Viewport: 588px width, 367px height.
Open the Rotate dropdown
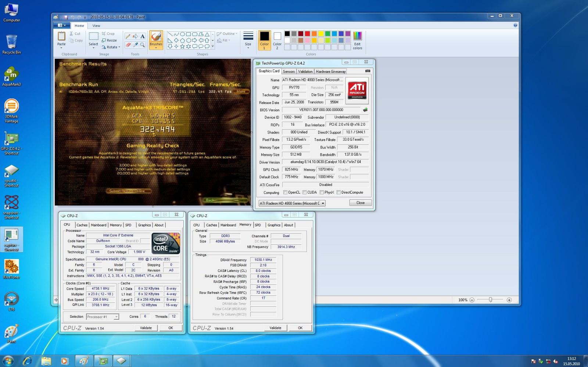(111, 47)
